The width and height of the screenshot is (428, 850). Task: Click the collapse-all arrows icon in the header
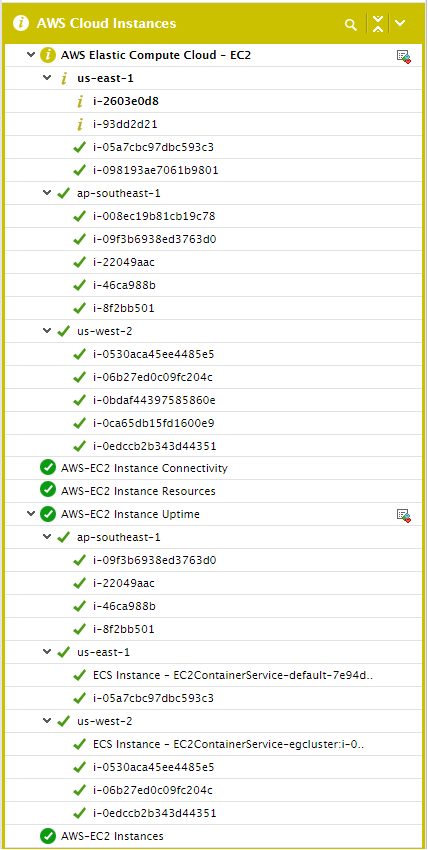378,24
